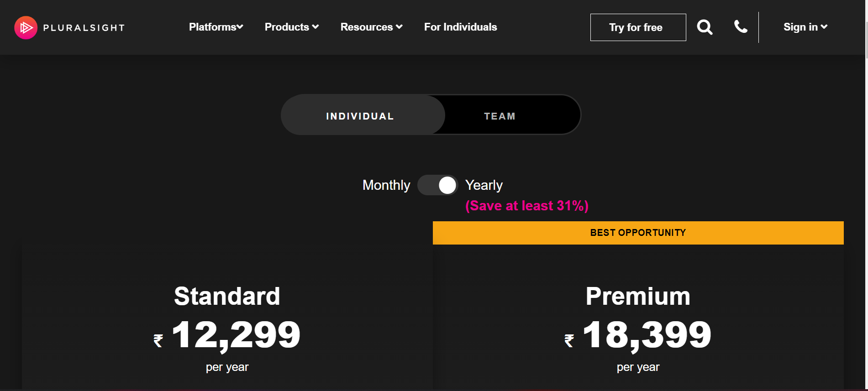Click the Try for free button
This screenshot has height=391, width=868.
pos(637,27)
